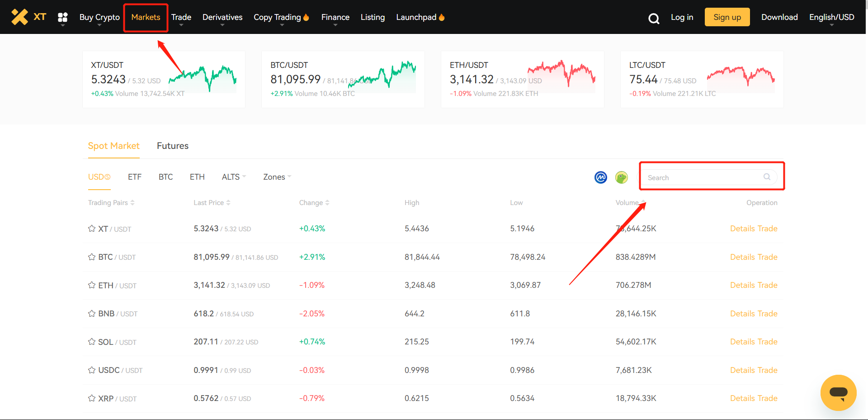Open the apps grid menu icon
The image size is (868, 420).
[x=63, y=17]
